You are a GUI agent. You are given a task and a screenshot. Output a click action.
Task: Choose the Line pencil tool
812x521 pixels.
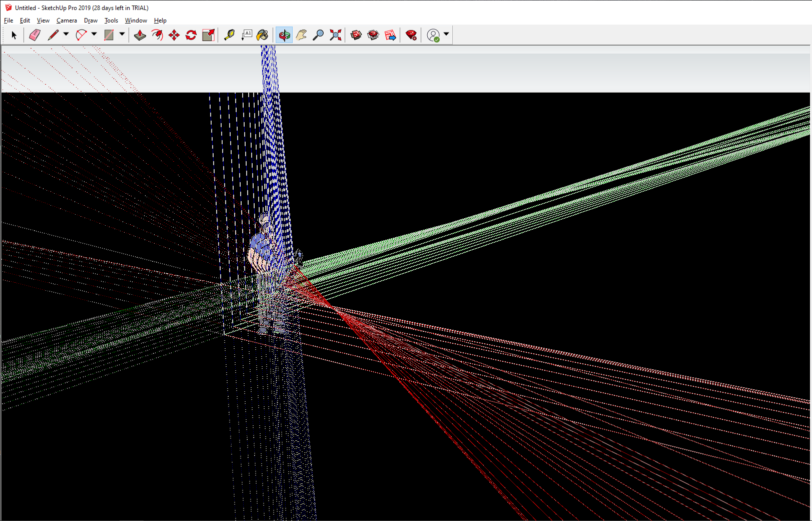(x=53, y=35)
